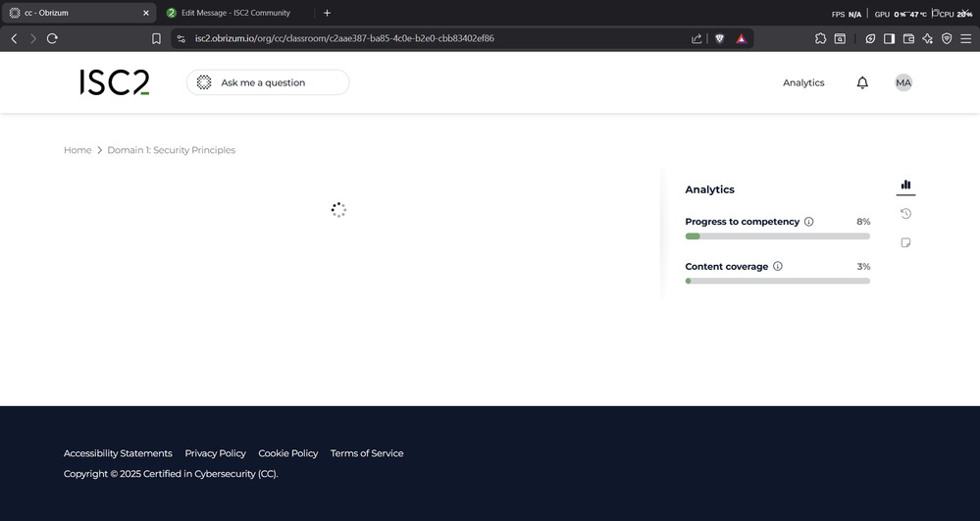Screen dimensions: 980x521
Task: Open the notes icon in side panel
Action: click(x=905, y=242)
